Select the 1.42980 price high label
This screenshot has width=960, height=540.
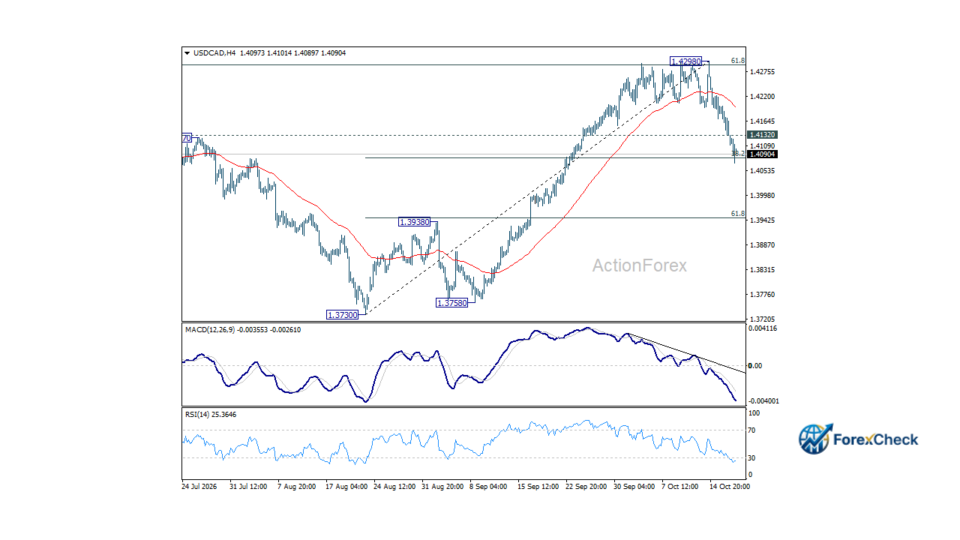686,61
